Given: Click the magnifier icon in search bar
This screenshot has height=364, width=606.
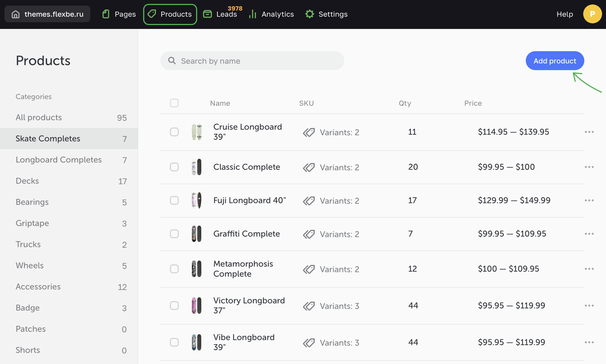Looking at the screenshot, I should point(172,61).
